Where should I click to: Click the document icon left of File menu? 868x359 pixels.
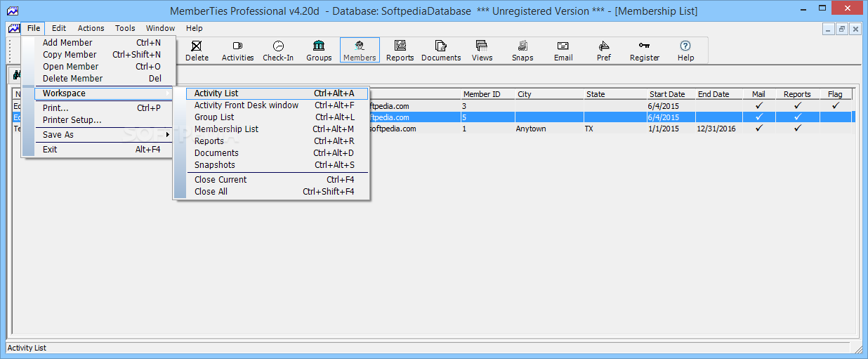13,28
